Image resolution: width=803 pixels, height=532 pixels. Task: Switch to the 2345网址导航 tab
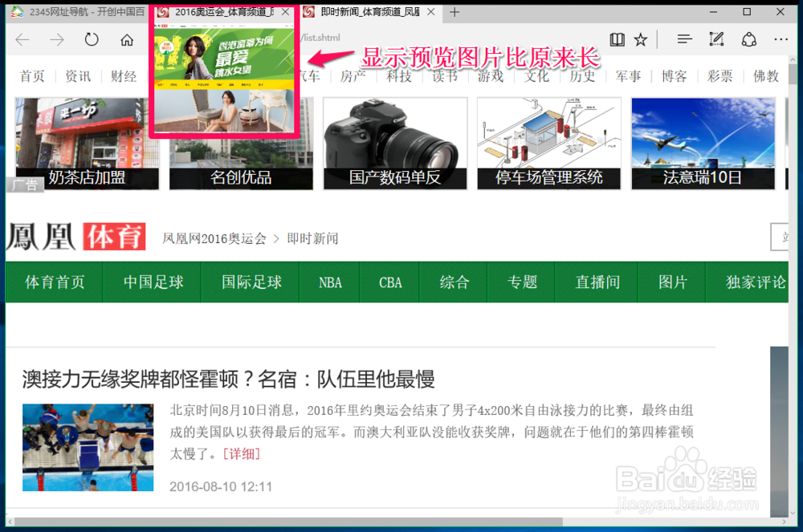[x=64, y=12]
